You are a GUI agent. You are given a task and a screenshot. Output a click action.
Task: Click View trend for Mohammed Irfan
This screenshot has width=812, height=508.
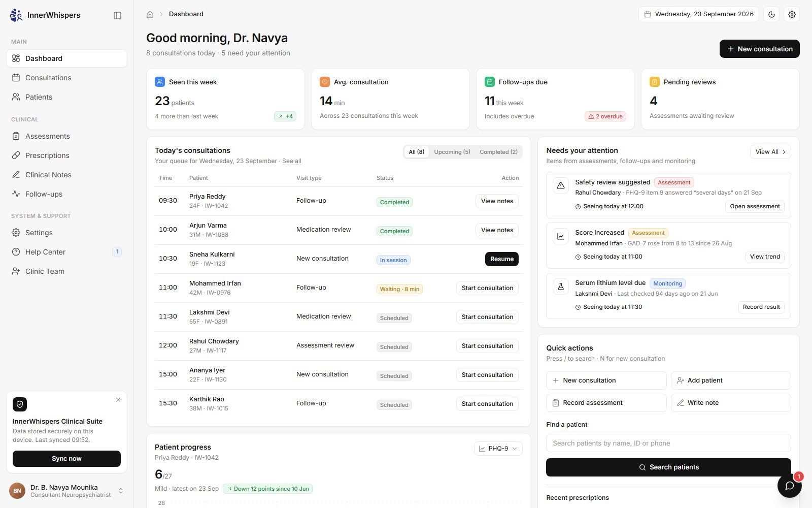tap(765, 257)
